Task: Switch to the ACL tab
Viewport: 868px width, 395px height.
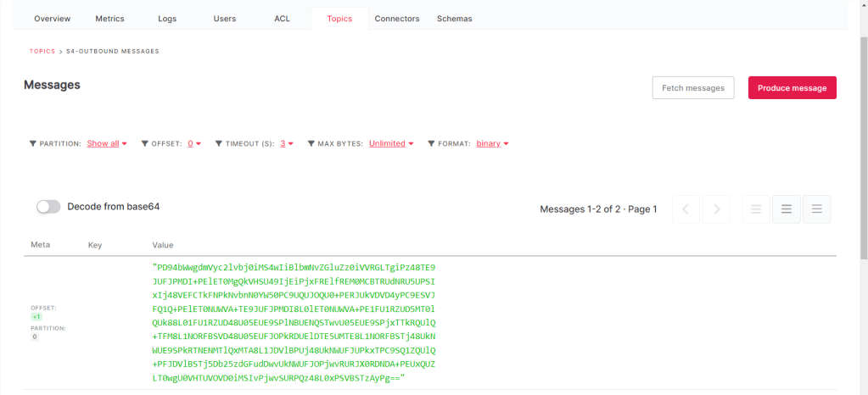Action: coord(282,19)
